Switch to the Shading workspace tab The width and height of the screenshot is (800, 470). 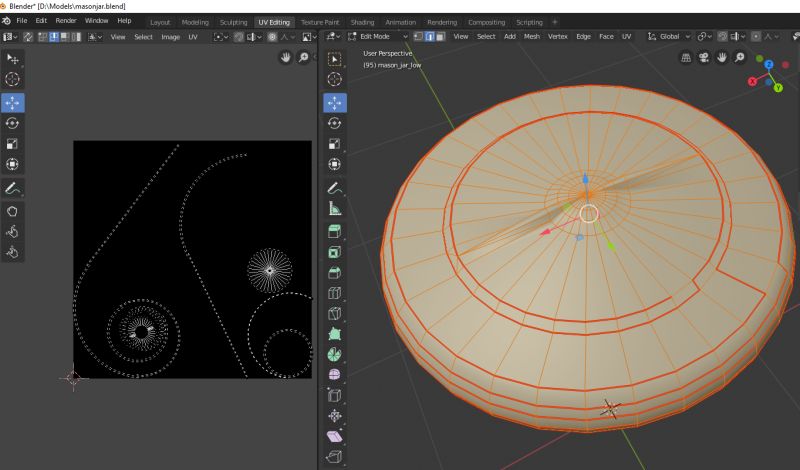(362, 22)
